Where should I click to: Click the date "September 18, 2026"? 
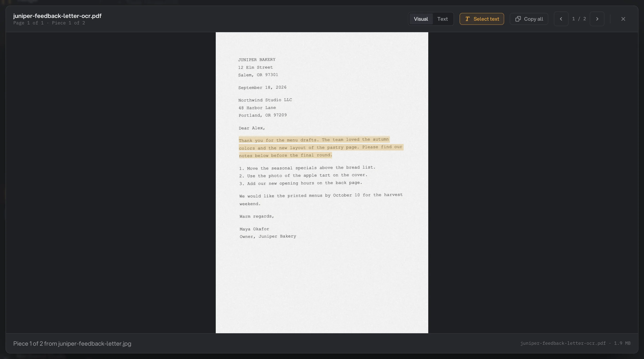pos(262,87)
